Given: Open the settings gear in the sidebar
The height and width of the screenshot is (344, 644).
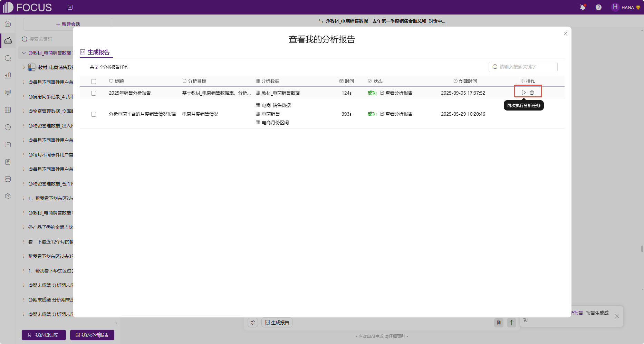Looking at the screenshot, I should pos(8,196).
